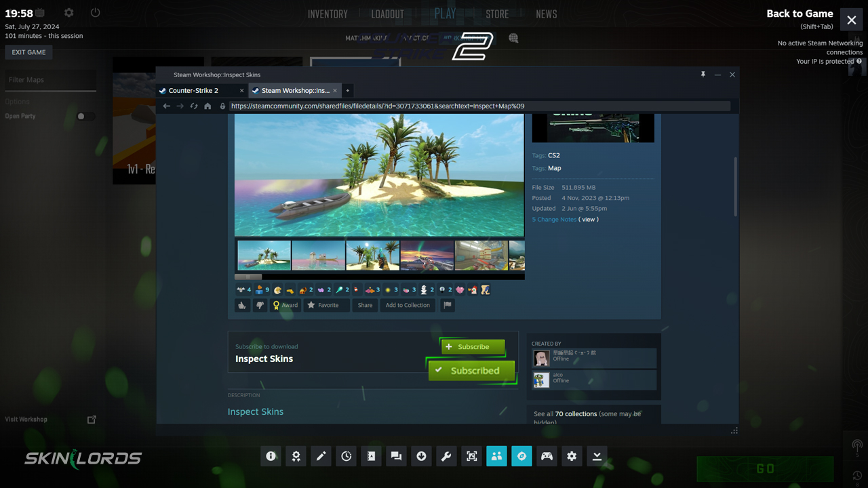Click the Visit Workshop link
The image size is (868, 488).
26,420
